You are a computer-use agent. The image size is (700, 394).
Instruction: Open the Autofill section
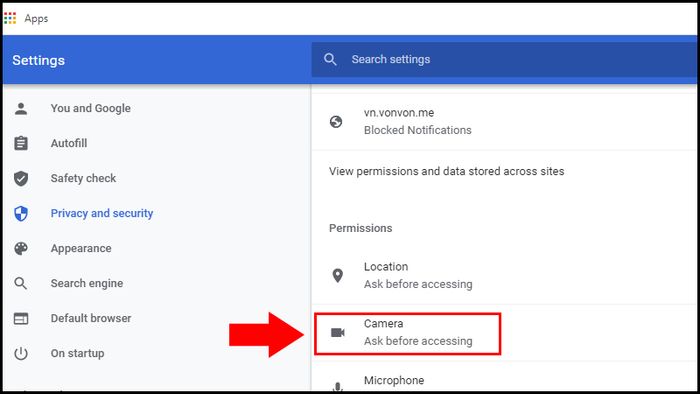[x=69, y=143]
